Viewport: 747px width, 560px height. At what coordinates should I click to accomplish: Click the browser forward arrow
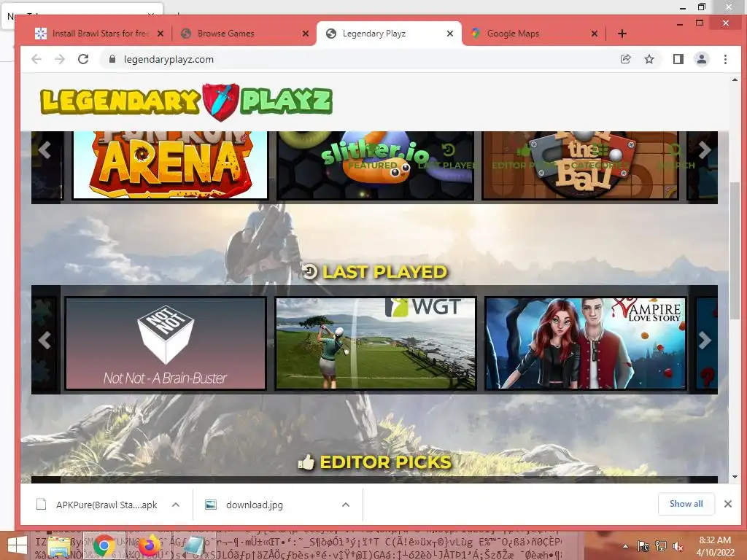coord(60,59)
